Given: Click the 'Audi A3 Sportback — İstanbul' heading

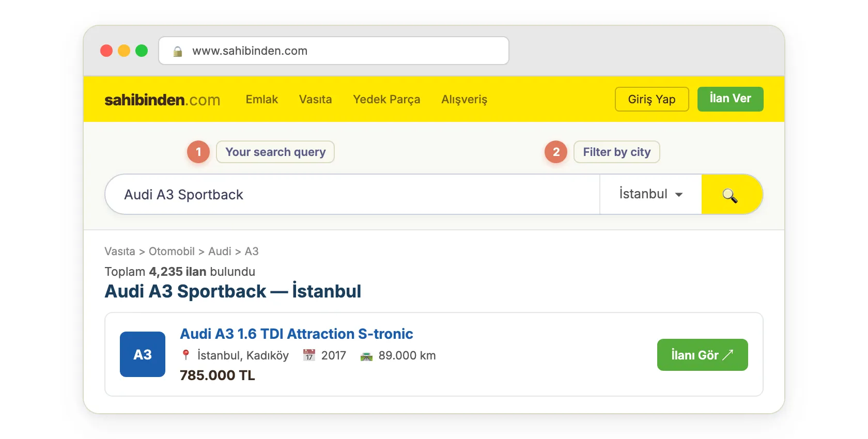Looking at the screenshot, I should pyautogui.click(x=233, y=291).
